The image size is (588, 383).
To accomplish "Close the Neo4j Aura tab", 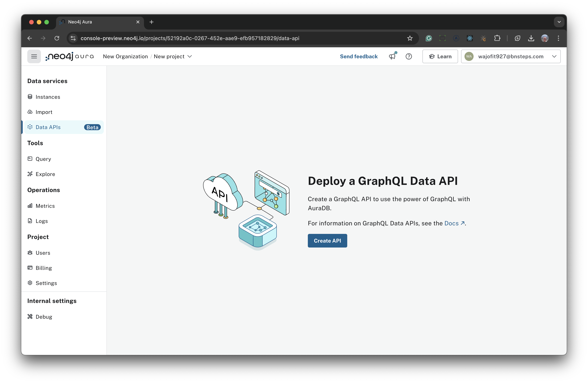I will (138, 22).
